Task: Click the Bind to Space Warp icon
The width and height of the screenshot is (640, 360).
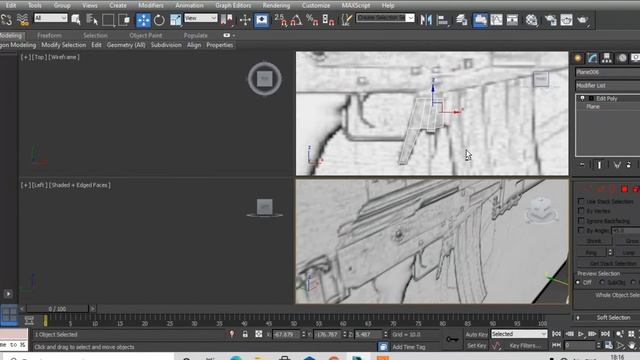Action: click(x=23, y=20)
